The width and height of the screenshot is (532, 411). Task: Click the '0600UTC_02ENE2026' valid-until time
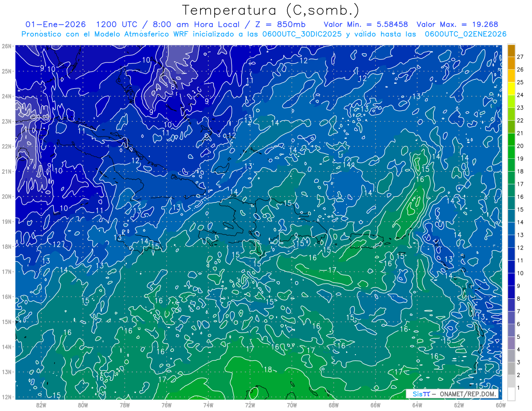coord(465,34)
